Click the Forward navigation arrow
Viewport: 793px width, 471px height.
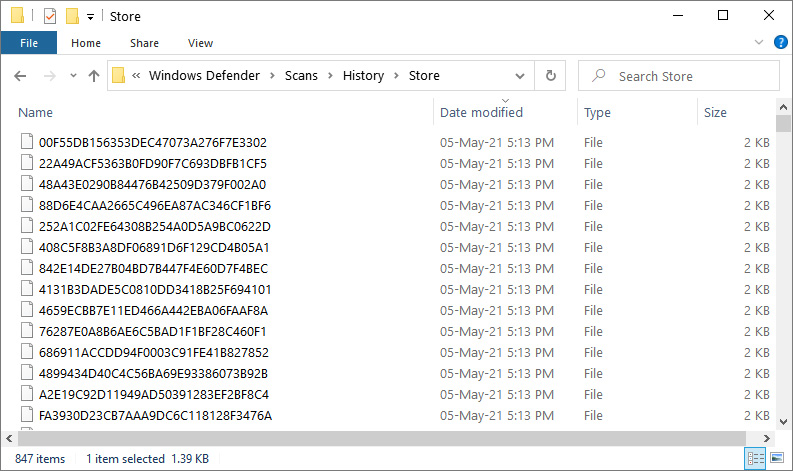pos(49,76)
